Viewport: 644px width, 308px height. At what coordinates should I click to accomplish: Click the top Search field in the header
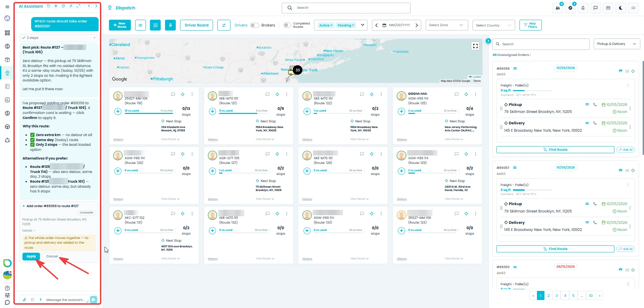click(346, 8)
